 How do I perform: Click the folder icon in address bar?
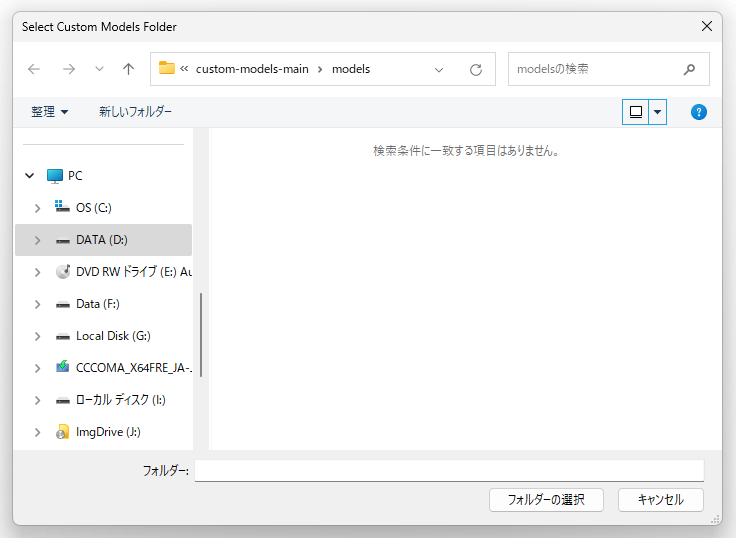click(167, 68)
